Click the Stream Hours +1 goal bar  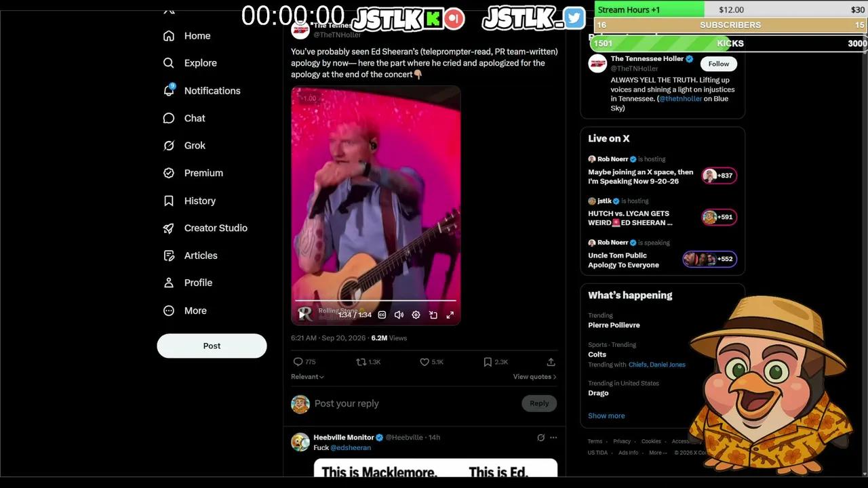tap(731, 9)
